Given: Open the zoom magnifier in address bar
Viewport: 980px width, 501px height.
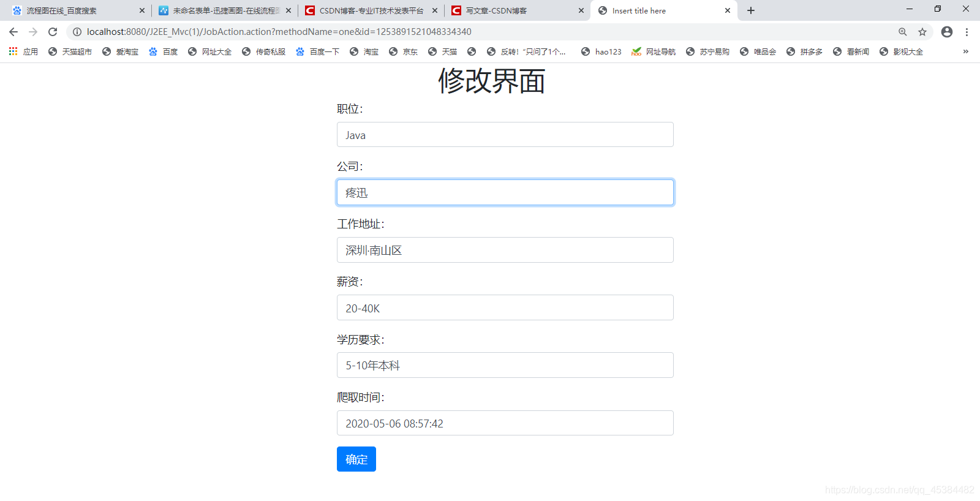Looking at the screenshot, I should (902, 32).
